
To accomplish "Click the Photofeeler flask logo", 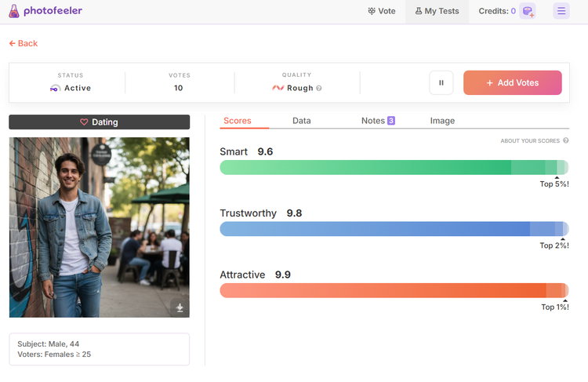I will [x=14, y=11].
